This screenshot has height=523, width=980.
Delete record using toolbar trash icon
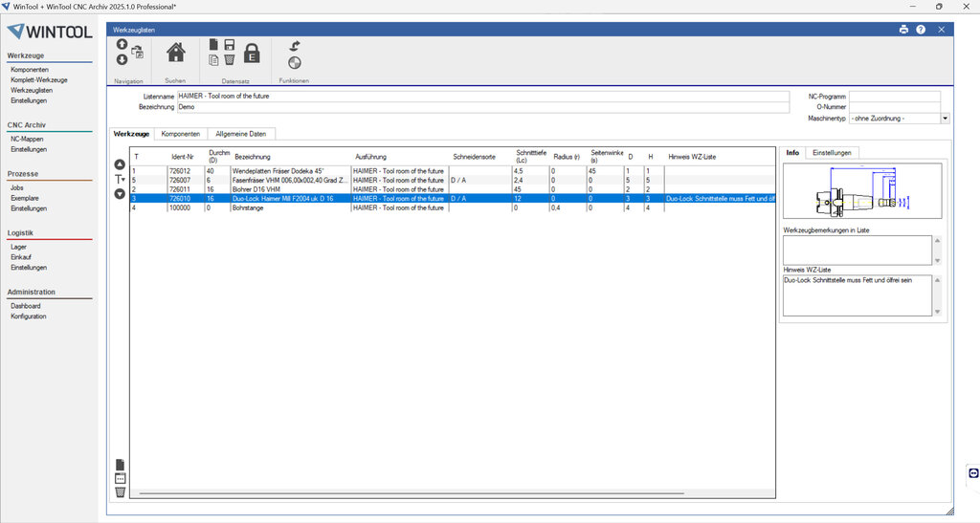point(230,60)
